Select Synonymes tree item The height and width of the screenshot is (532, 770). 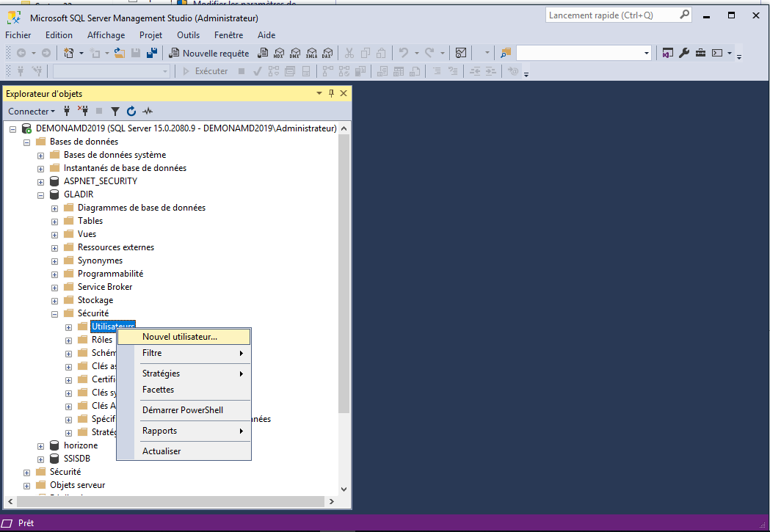[100, 260]
